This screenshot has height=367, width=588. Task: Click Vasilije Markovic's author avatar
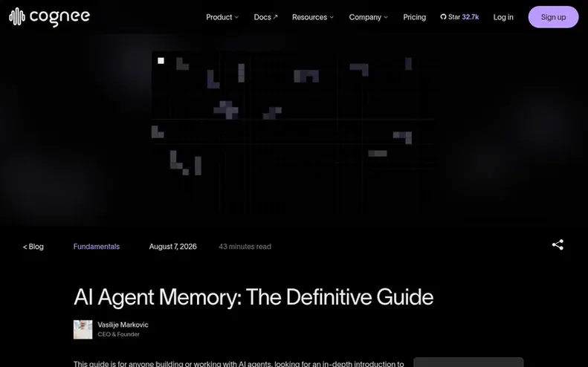click(83, 330)
